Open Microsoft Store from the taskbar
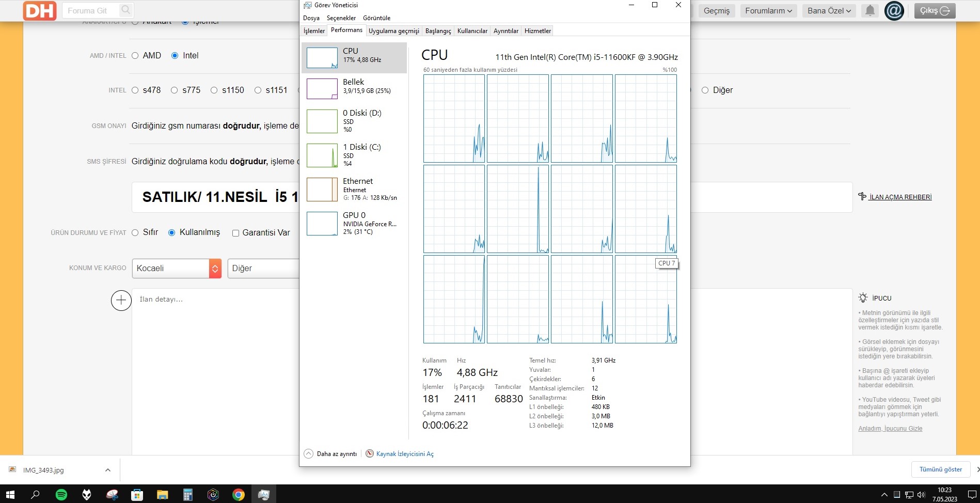This screenshot has width=980, height=503. [137, 495]
